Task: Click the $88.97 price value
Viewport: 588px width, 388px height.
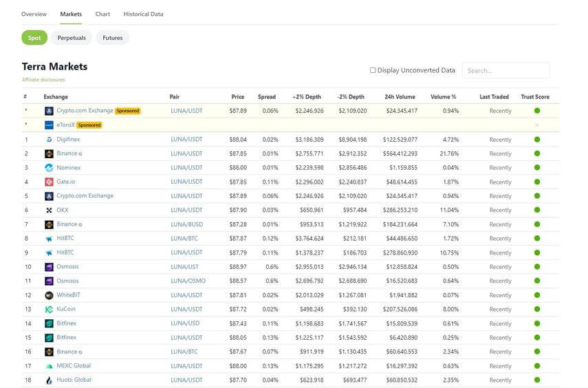Action: tap(238, 267)
